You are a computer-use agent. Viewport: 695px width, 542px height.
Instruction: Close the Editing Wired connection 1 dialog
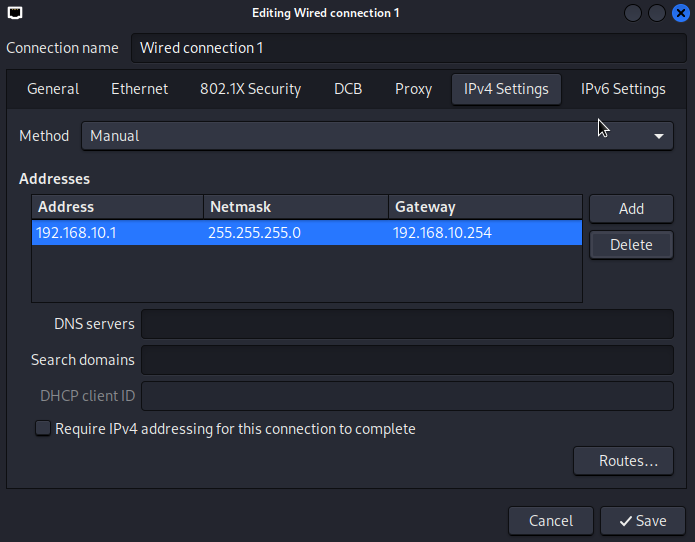[680, 13]
